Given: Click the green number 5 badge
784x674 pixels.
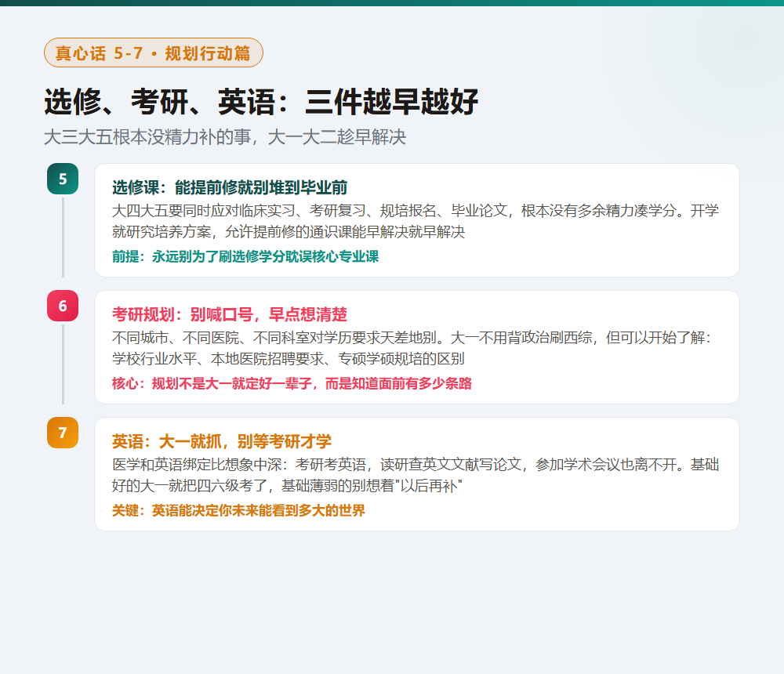Looking at the screenshot, I should coord(63,179).
